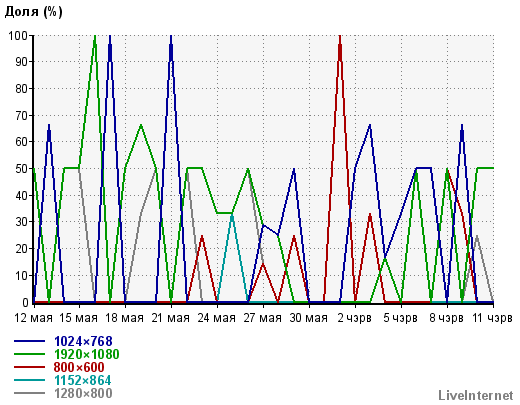Click the Доля (%) axis title
520x405 pixels.
(x=34, y=12)
